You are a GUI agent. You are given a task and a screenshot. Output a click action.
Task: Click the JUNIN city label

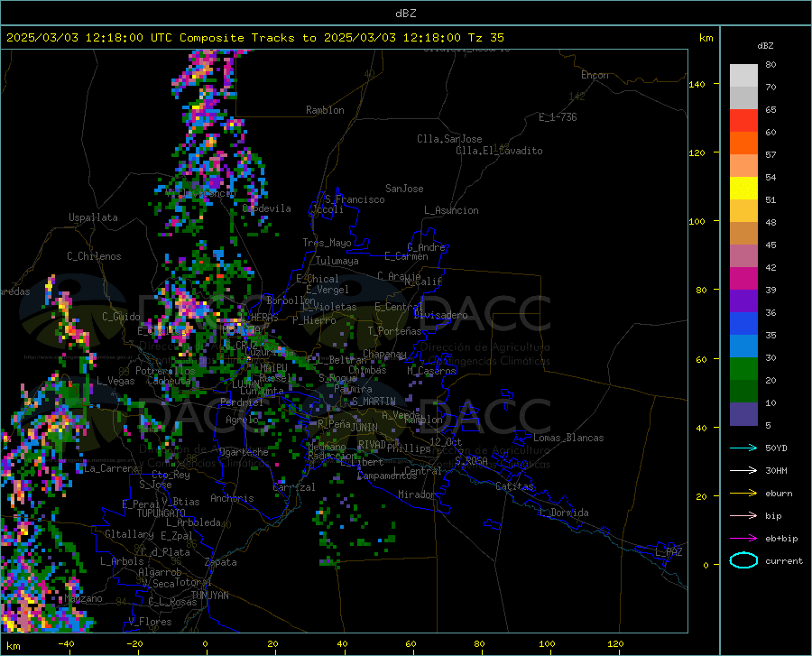(x=364, y=427)
